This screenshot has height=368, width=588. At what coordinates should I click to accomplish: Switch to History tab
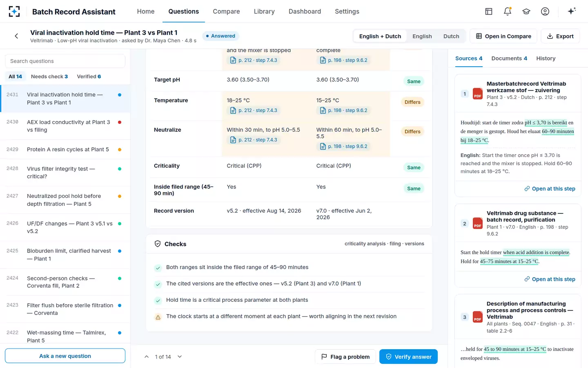(546, 58)
